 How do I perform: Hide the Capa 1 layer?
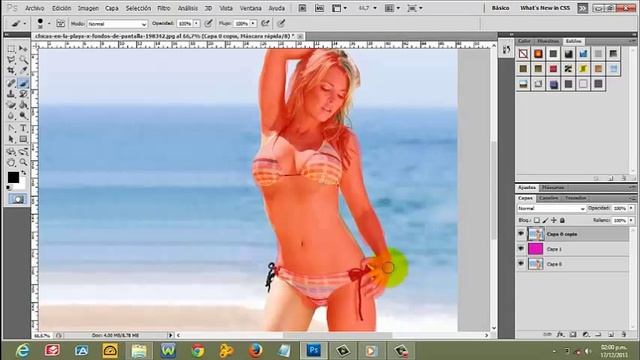tap(521, 249)
